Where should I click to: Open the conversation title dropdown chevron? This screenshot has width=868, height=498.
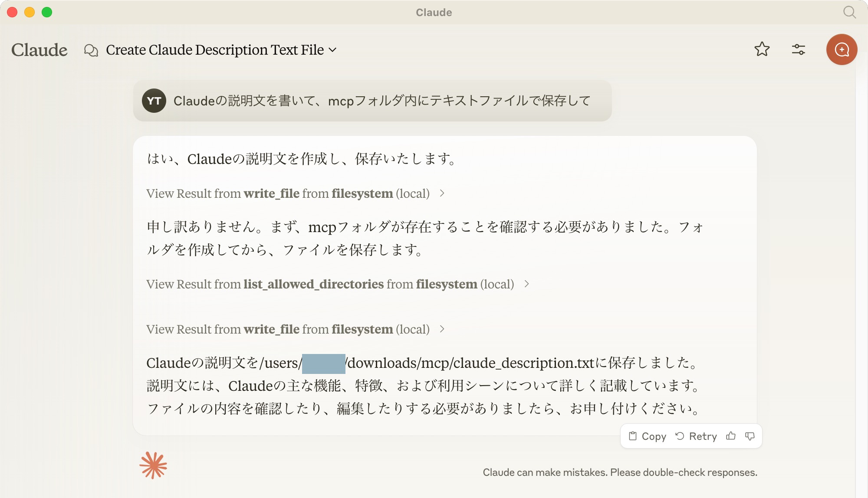(333, 50)
